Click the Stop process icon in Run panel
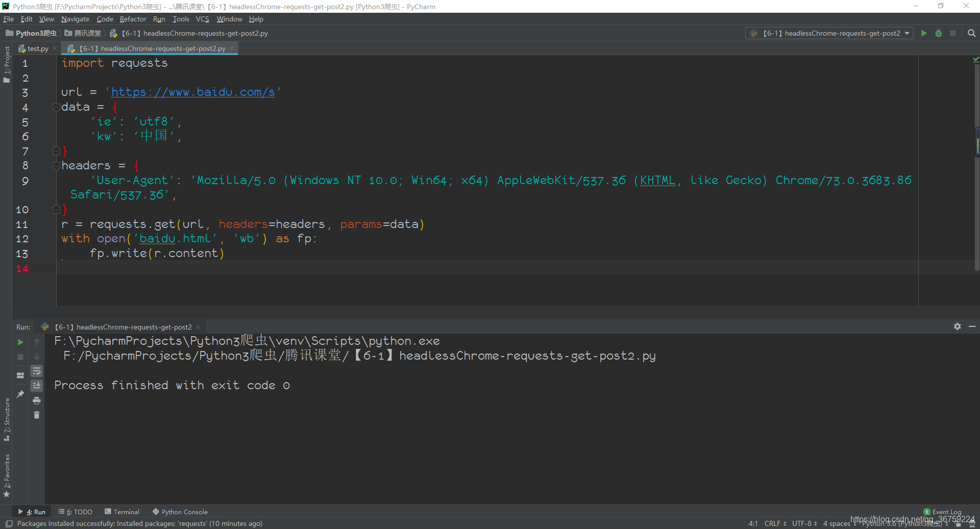 (x=20, y=357)
